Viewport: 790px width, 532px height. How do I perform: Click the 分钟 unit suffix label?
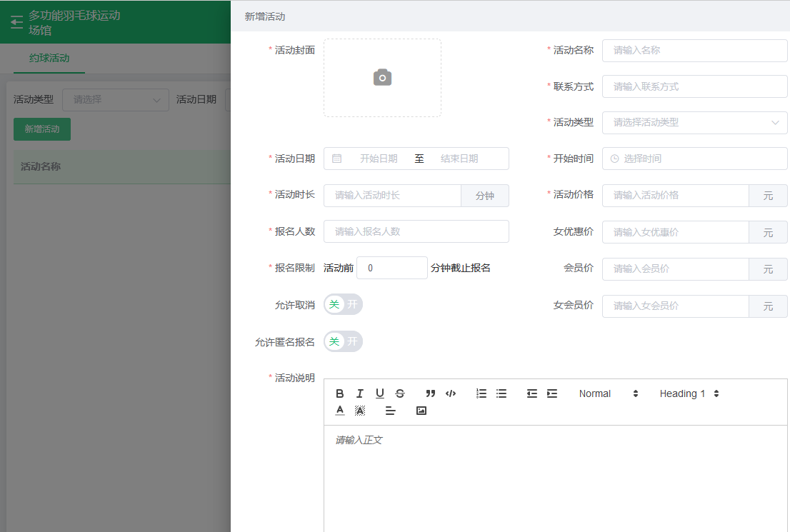point(485,196)
